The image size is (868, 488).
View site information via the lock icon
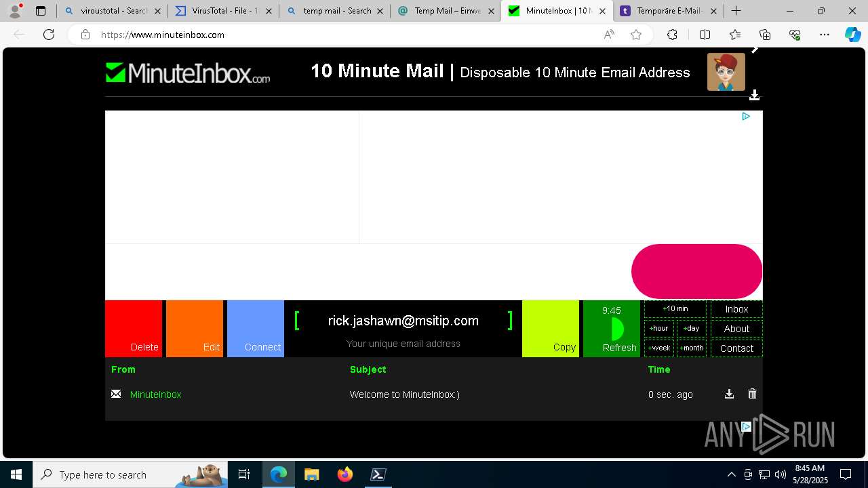pyautogui.click(x=85, y=35)
